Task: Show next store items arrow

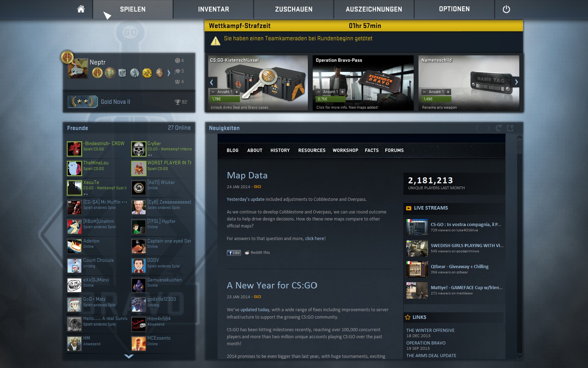Action: [x=516, y=82]
